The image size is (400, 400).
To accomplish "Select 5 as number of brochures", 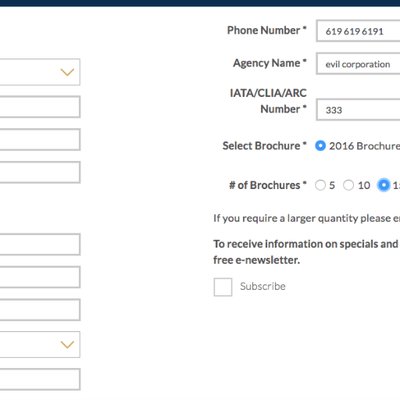I will [320, 185].
